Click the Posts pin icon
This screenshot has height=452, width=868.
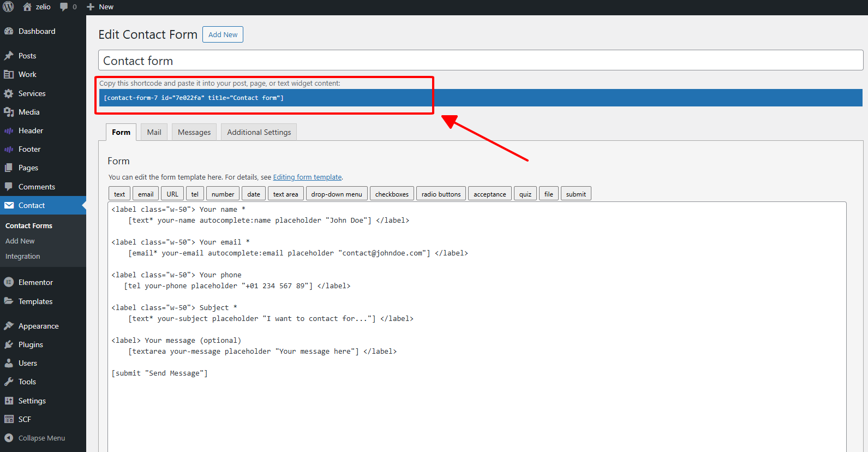coord(9,56)
